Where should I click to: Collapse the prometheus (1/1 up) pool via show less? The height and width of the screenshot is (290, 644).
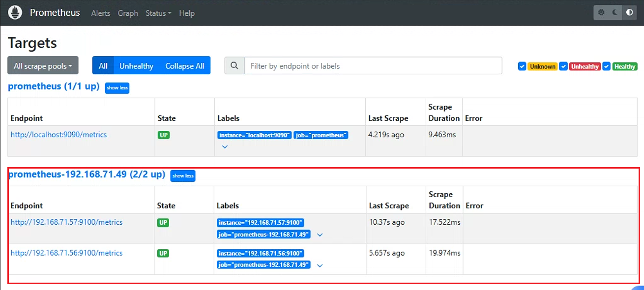point(117,88)
